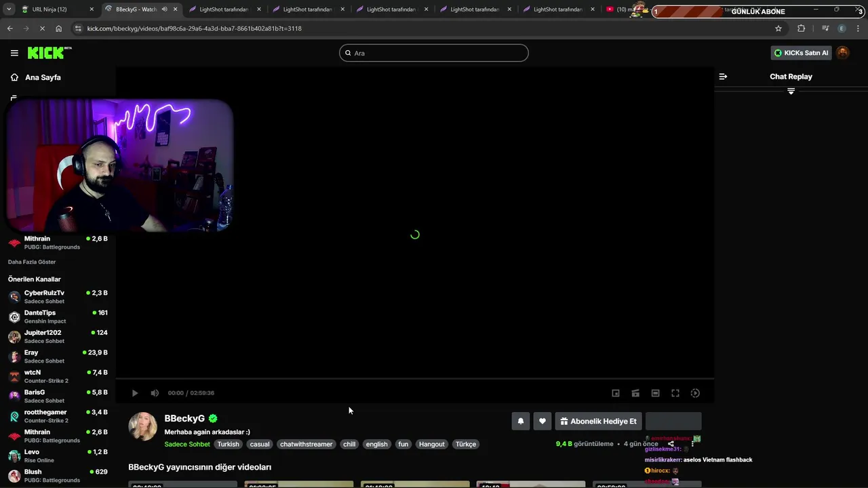Screen dimensions: 868x488
Task: Open wtcN channel from sidebar
Action: tap(58, 376)
